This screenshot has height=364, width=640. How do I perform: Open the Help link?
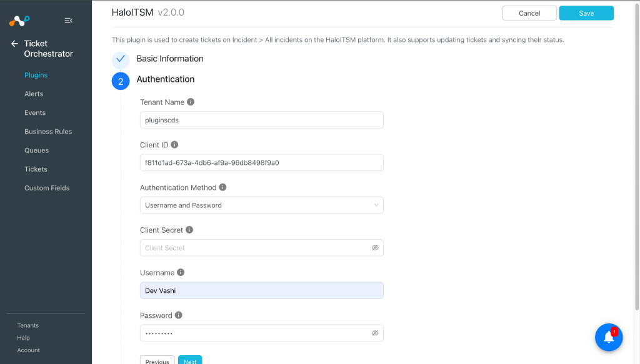pos(23,338)
